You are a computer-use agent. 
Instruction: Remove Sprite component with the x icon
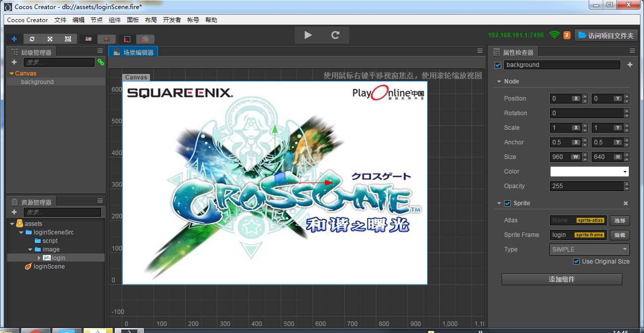pyautogui.click(x=626, y=203)
